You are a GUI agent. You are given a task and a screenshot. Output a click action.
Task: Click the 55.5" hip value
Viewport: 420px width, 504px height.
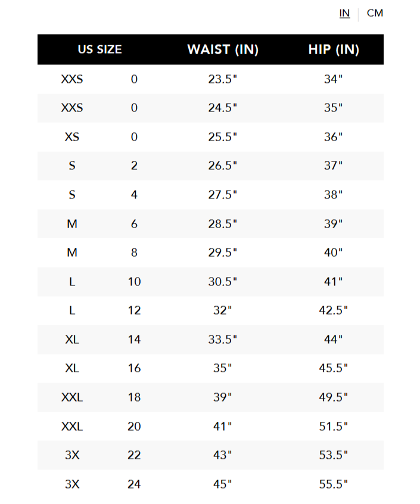tap(333, 484)
